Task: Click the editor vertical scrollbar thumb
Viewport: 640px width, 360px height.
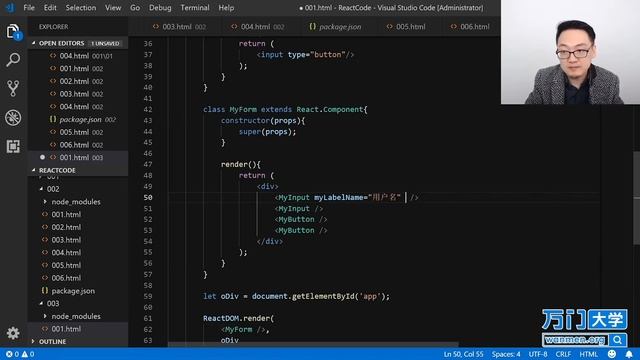Action: (636, 198)
